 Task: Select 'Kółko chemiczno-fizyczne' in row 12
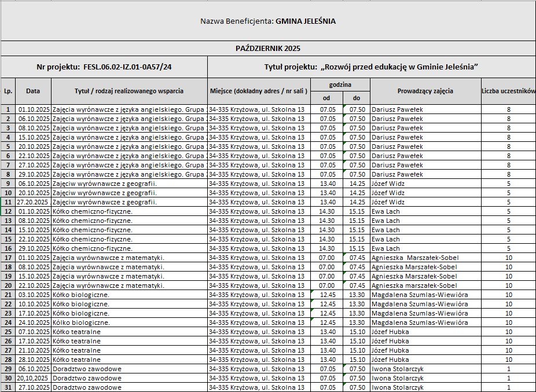[x=93, y=211]
